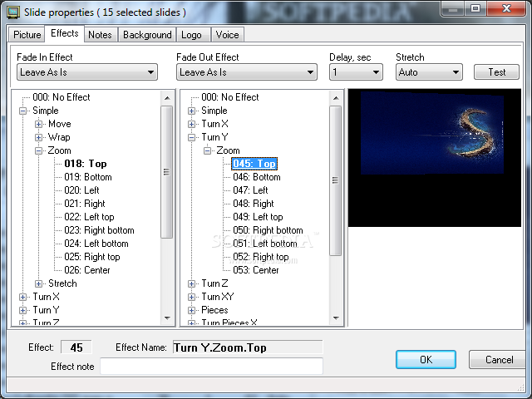Click the Test button
532x399 pixels.
pos(496,72)
